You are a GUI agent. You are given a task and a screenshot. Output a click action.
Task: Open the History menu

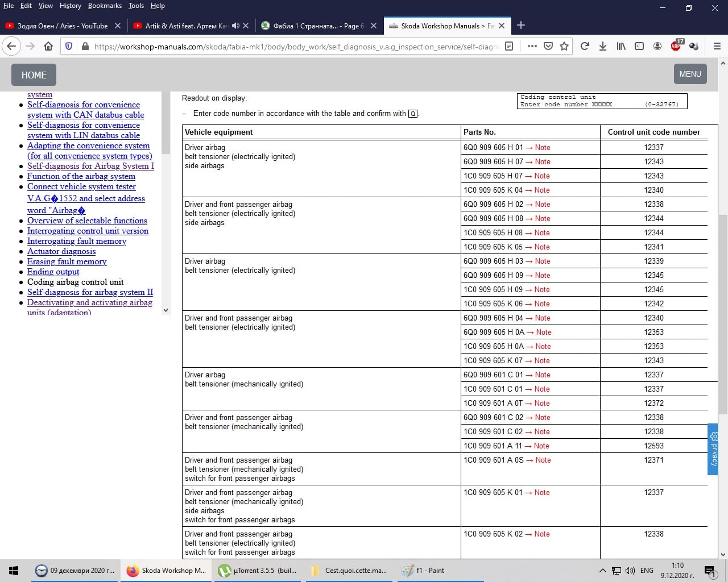tap(71, 6)
